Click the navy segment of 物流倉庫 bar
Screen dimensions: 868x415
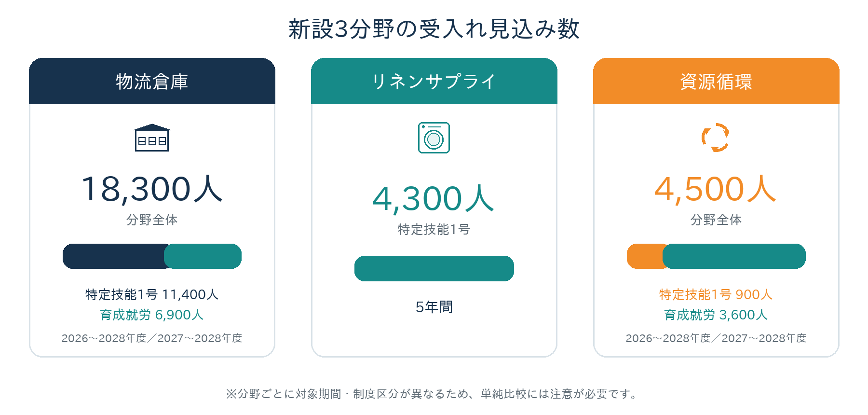coord(113,256)
